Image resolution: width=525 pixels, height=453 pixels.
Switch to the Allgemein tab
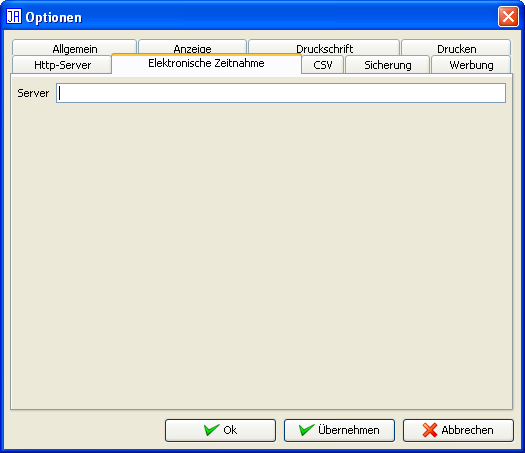(x=75, y=48)
